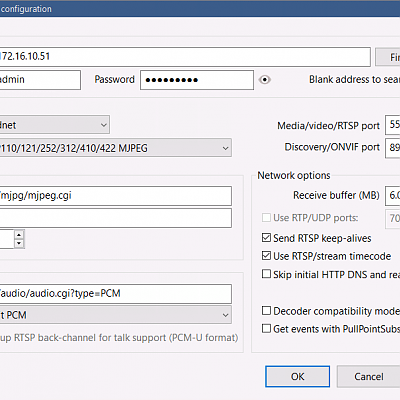Increase the spinner value with up arrow
Viewport: 400px width, 400px height.
(x=19, y=235)
